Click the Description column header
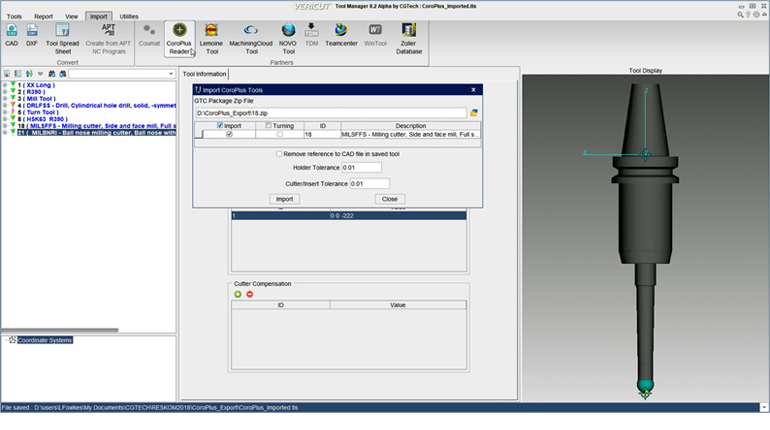 click(x=411, y=126)
